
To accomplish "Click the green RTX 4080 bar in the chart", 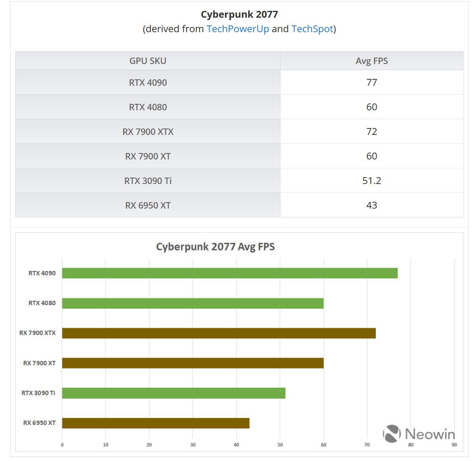I will coord(193,303).
